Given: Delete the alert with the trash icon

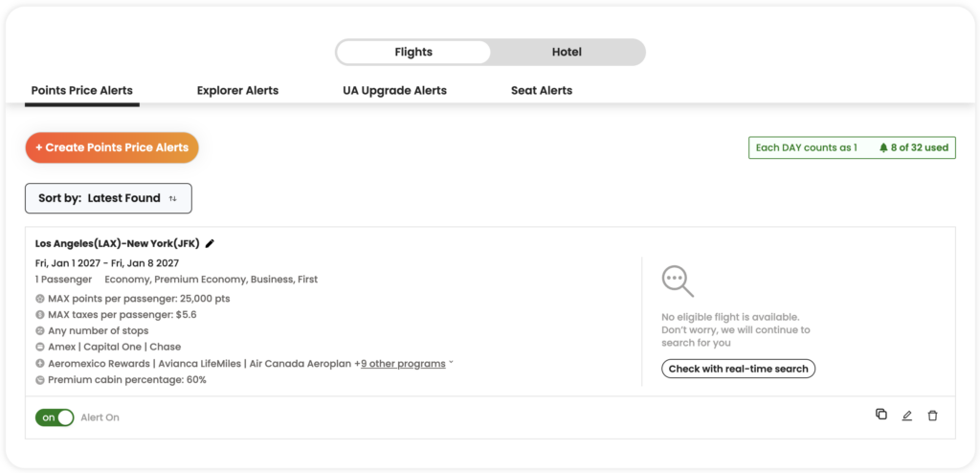Looking at the screenshot, I should (x=932, y=416).
